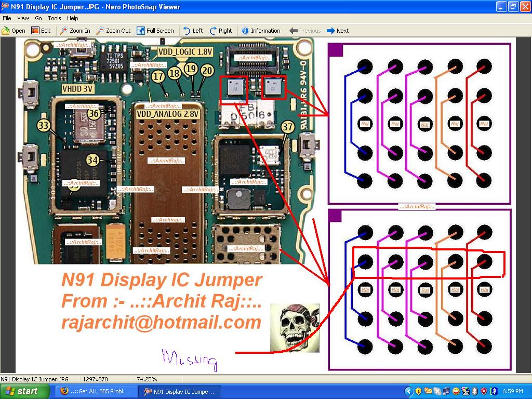Select the 'N91 Display IC Jumpe...' taskbar button

180,392
